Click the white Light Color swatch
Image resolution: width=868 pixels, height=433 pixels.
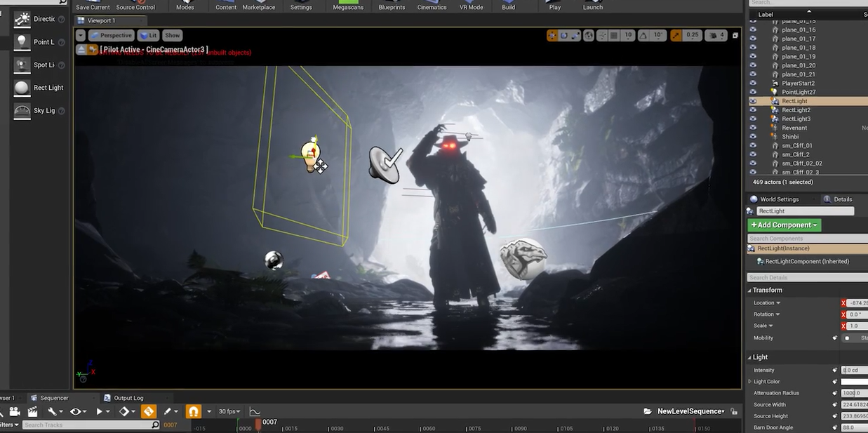pos(855,382)
